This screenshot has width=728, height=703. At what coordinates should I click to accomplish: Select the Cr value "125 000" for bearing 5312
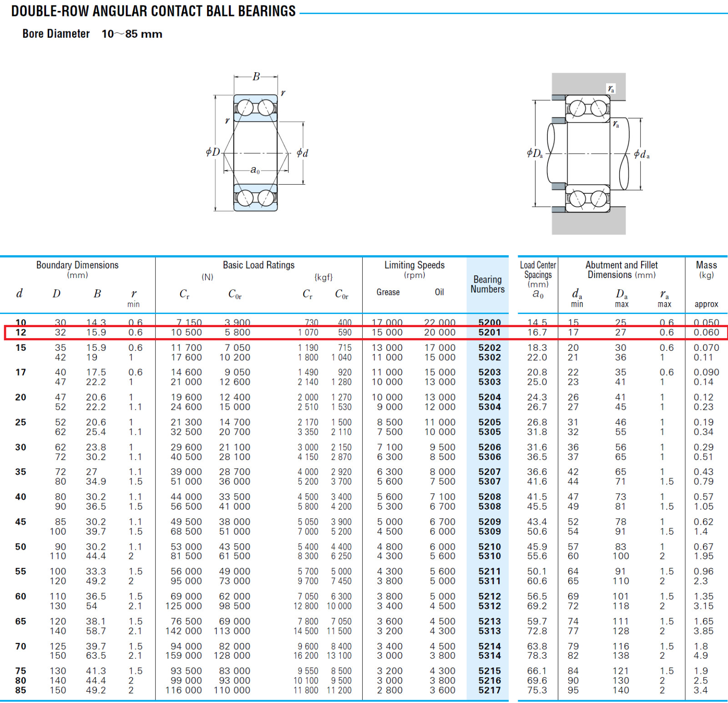tap(184, 606)
